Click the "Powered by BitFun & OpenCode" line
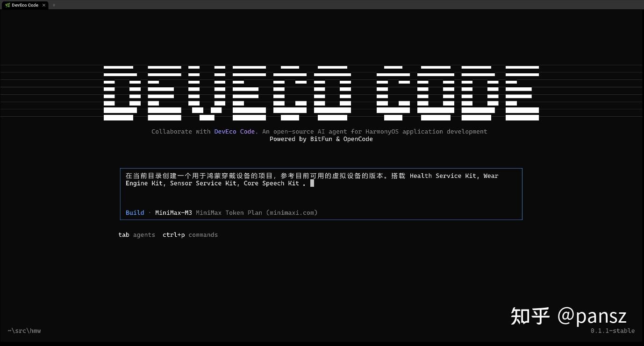 pyautogui.click(x=321, y=139)
